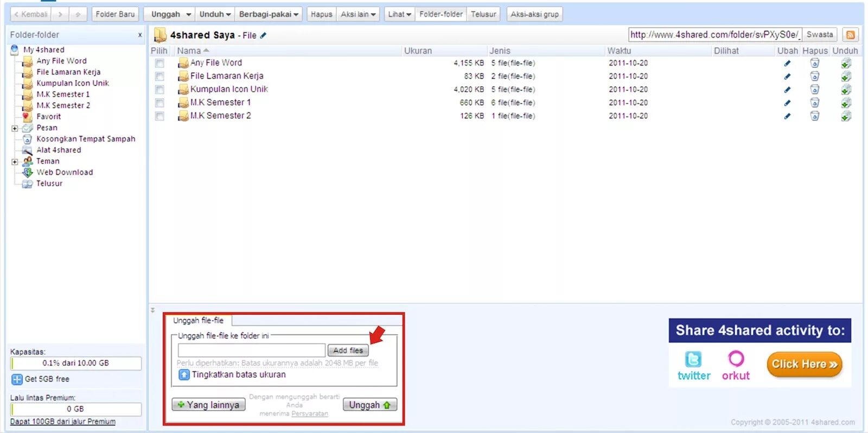868x433 pixels.
Task: Click the Tingkatkan batas ukuran arrow icon
Action: pyautogui.click(x=184, y=374)
